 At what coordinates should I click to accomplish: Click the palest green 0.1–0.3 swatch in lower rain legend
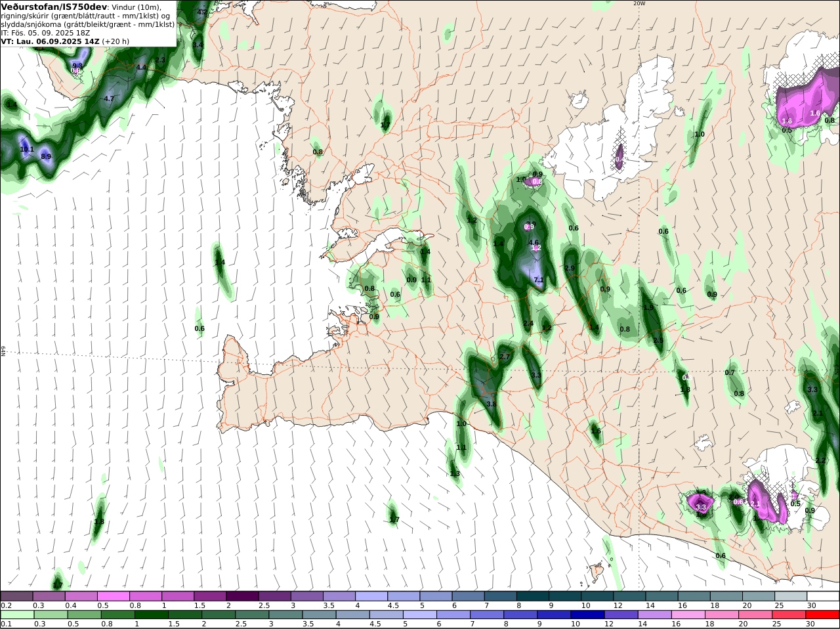point(16,615)
